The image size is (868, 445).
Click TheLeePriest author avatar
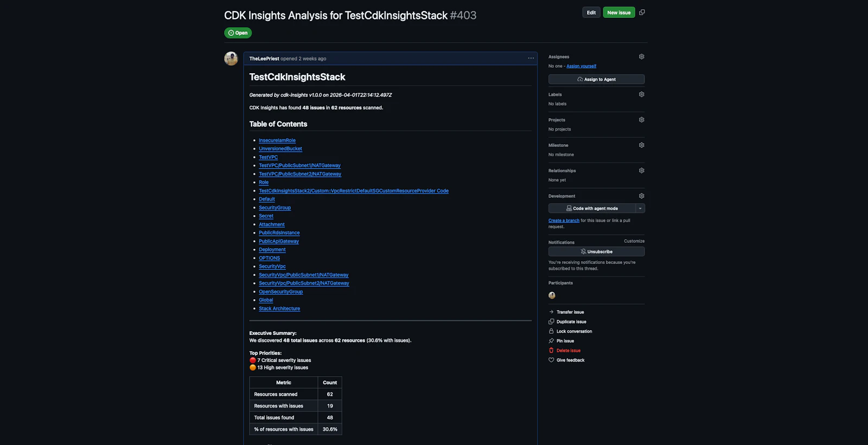click(231, 59)
